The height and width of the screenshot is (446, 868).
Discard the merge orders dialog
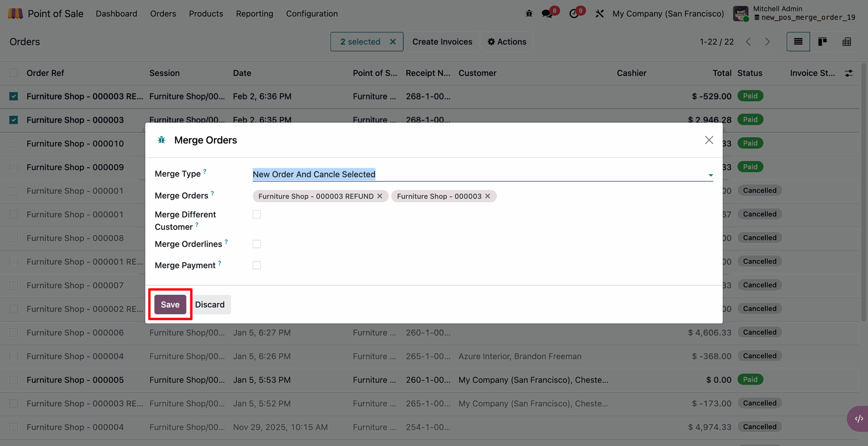pos(210,304)
